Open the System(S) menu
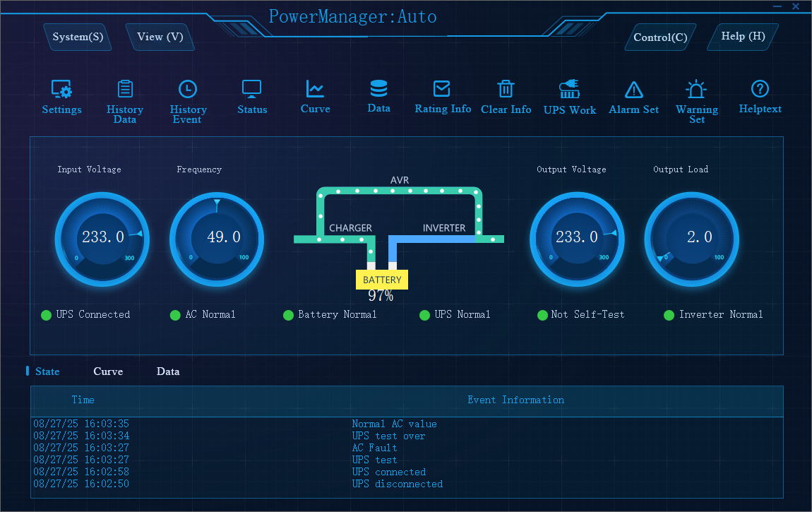The width and height of the screenshot is (812, 512). (x=78, y=37)
